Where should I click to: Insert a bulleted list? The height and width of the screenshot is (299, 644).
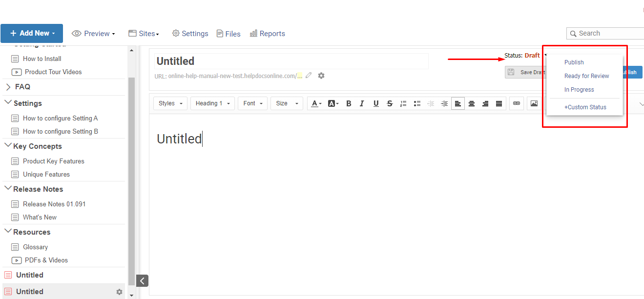(x=417, y=103)
